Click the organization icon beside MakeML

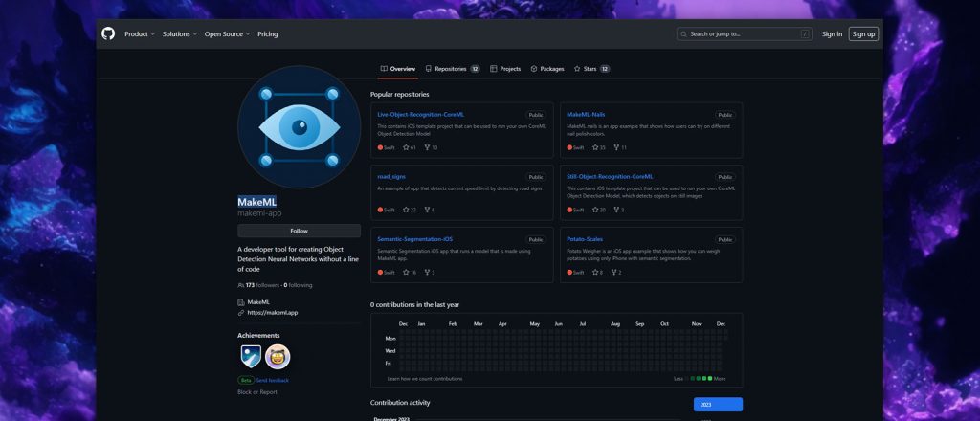(x=241, y=302)
